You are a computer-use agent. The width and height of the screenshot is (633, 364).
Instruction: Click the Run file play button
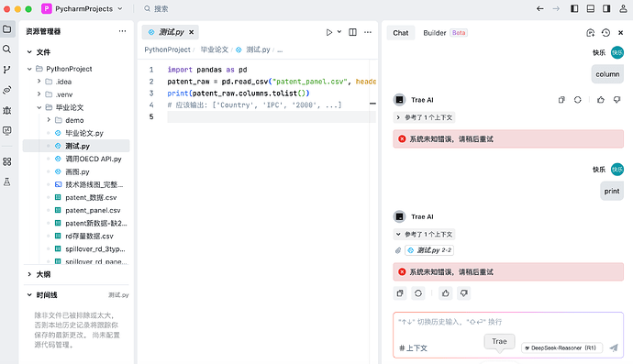(x=329, y=32)
